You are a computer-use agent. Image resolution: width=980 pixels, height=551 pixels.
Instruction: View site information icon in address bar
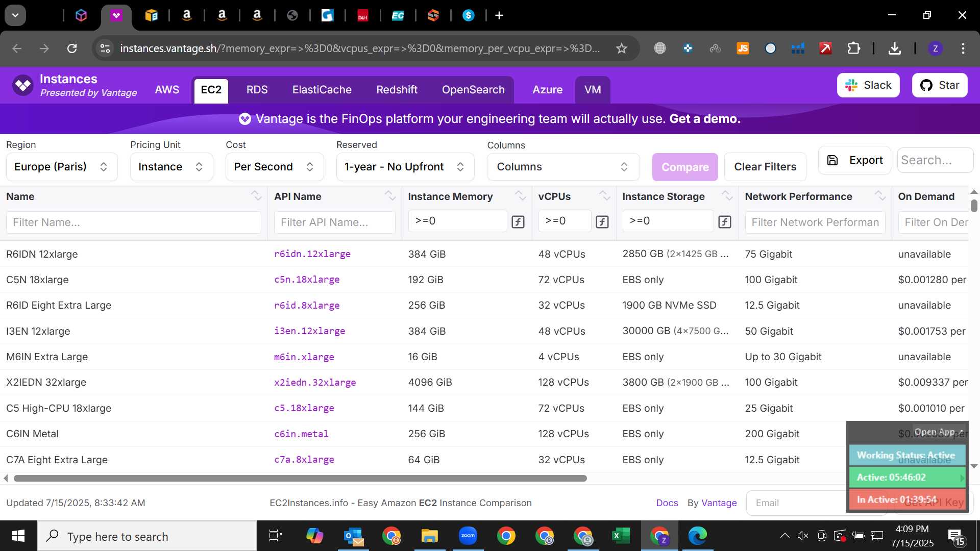click(x=105, y=48)
